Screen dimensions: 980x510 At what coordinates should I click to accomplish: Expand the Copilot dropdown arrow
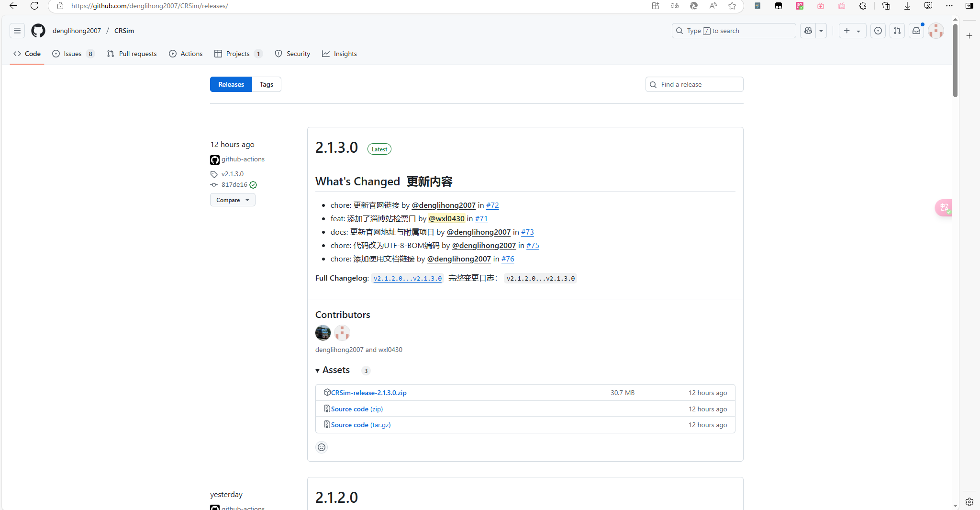pyautogui.click(x=821, y=31)
